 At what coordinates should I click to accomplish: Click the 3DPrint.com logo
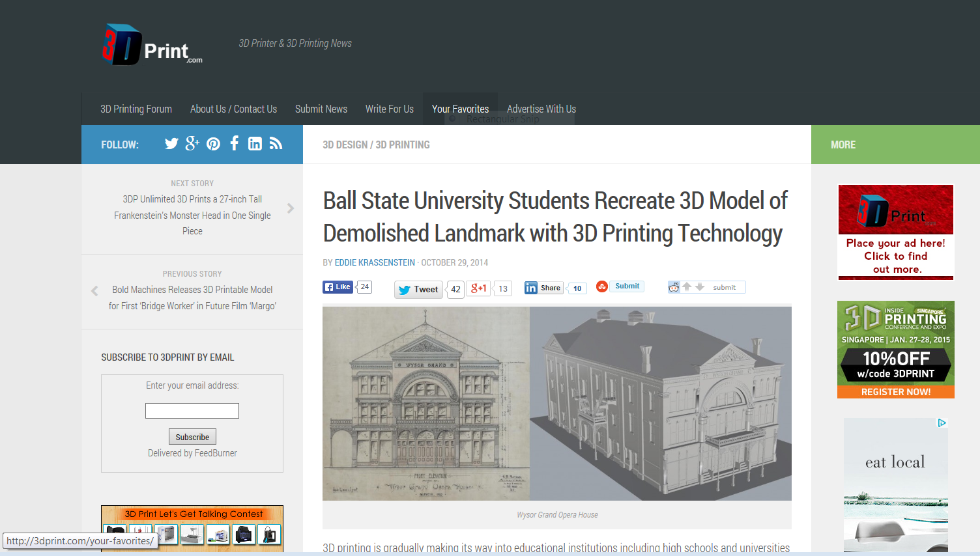pyautogui.click(x=152, y=45)
